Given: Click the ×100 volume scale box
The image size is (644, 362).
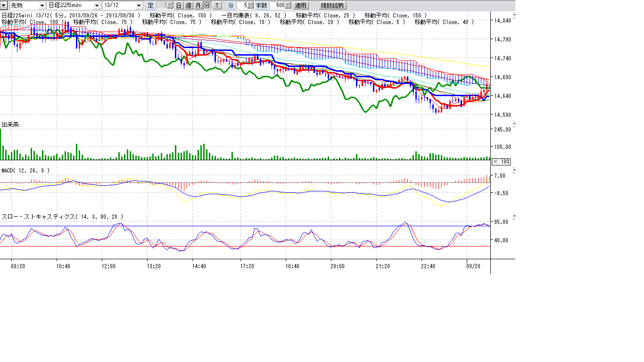Looking at the screenshot, I should [501, 162].
